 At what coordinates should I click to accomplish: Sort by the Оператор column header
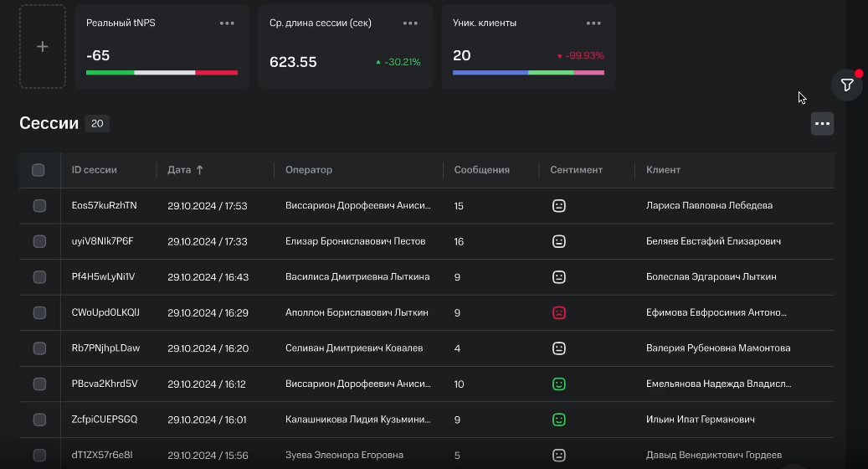pos(309,170)
